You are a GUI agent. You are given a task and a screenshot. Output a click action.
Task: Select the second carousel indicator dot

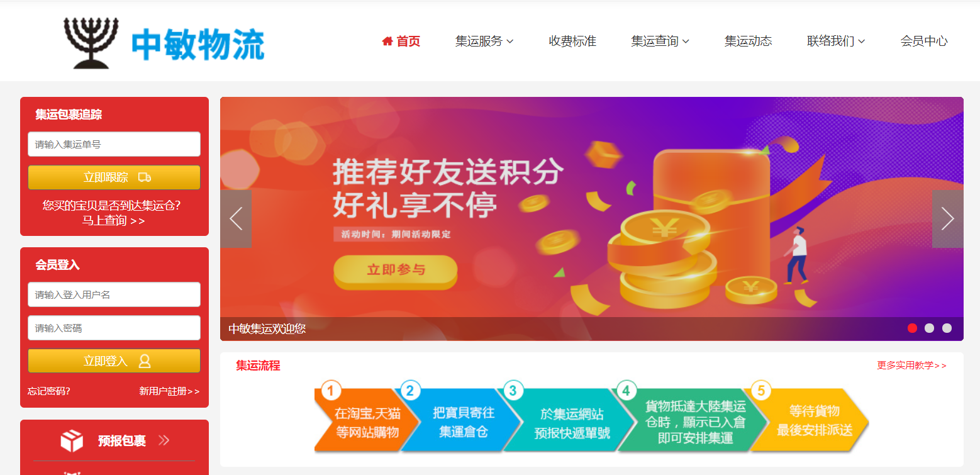click(929, 328)
